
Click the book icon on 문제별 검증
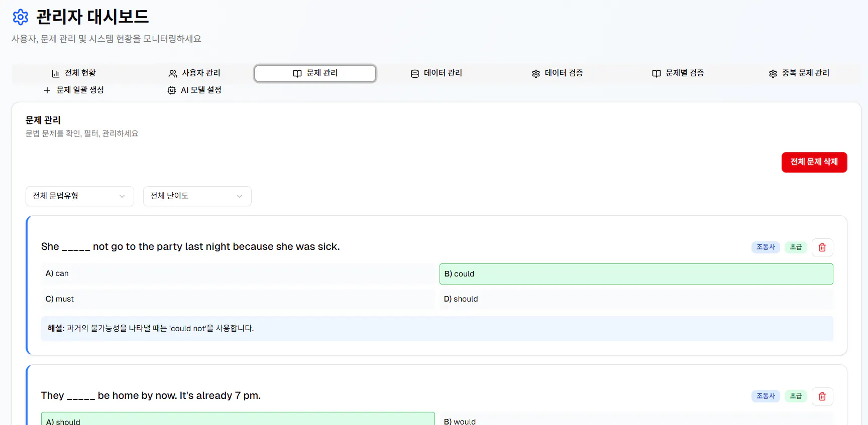[x=657, y=74]
